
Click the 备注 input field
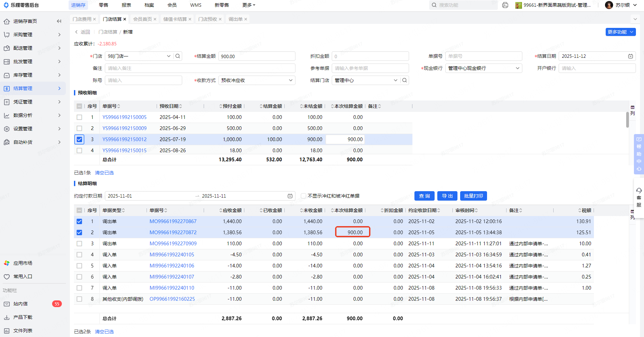pyautogui.click(x=200, y=68)
